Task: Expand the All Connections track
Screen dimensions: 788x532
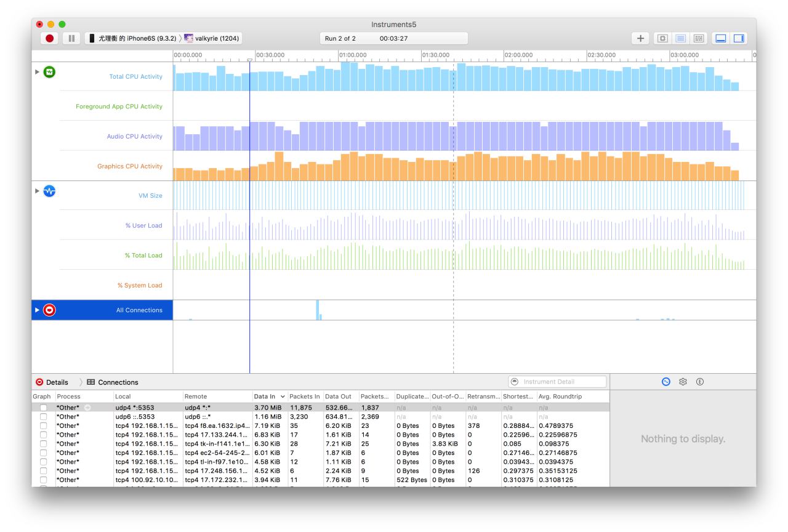Action: (36, 310)
